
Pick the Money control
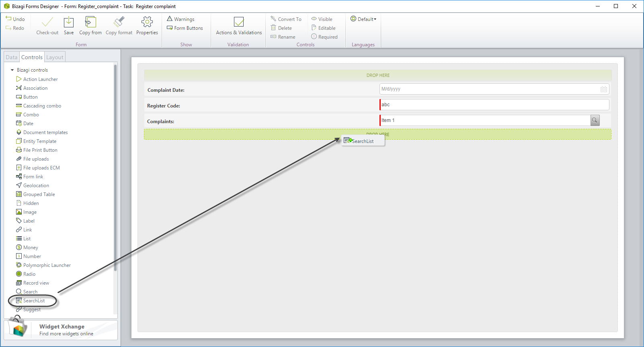[x=27, y=248]
